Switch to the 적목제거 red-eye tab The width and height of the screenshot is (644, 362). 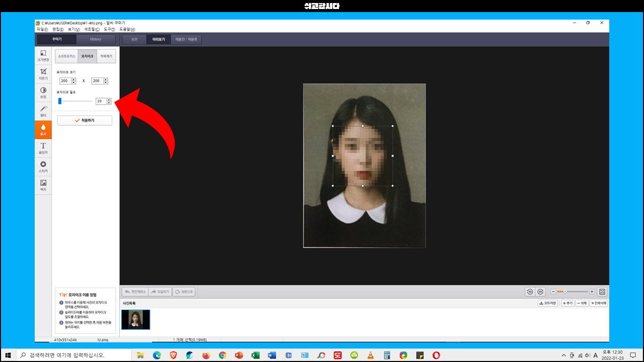point(106,56)
